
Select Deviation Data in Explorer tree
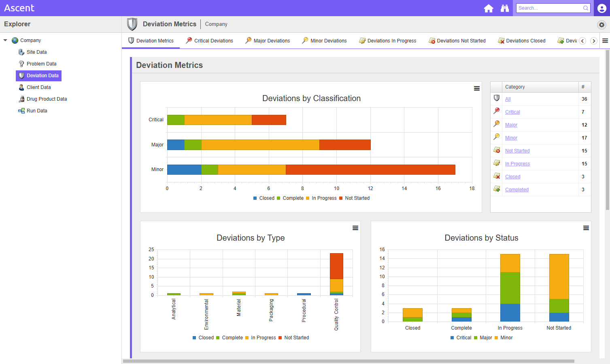(39, 76)
